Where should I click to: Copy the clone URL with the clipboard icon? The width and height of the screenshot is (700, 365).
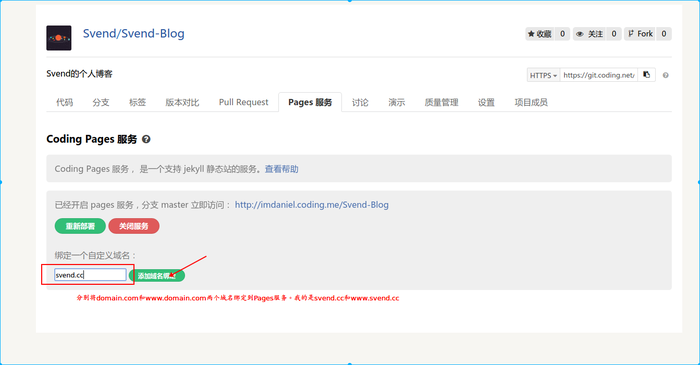pos(646,75)
